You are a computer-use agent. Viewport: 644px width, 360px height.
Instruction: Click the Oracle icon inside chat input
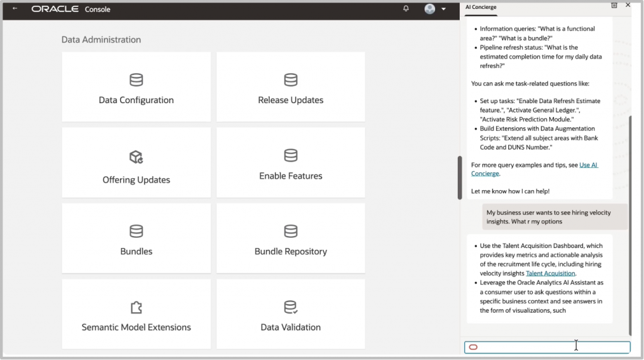coord(473,347)
